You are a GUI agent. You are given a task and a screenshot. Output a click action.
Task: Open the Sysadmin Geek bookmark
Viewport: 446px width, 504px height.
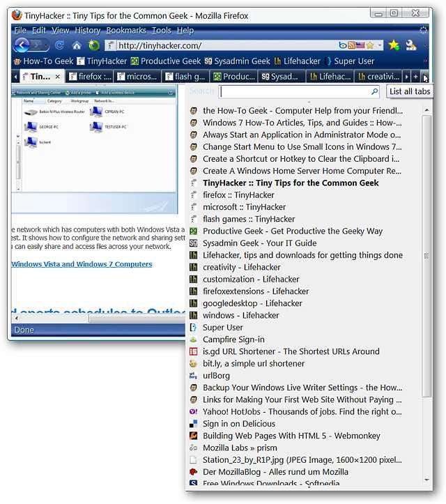pos(237,61)
